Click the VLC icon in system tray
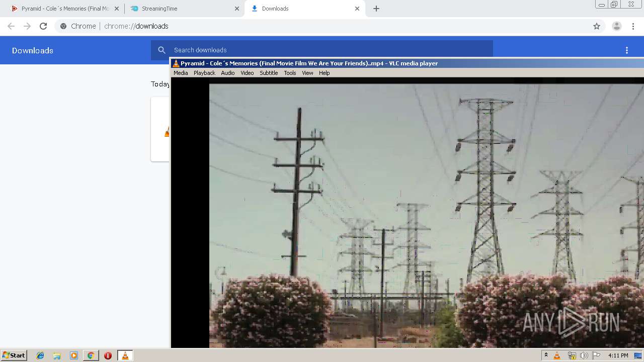This screenshot has height=362, width=644. [x=557, y=355]
